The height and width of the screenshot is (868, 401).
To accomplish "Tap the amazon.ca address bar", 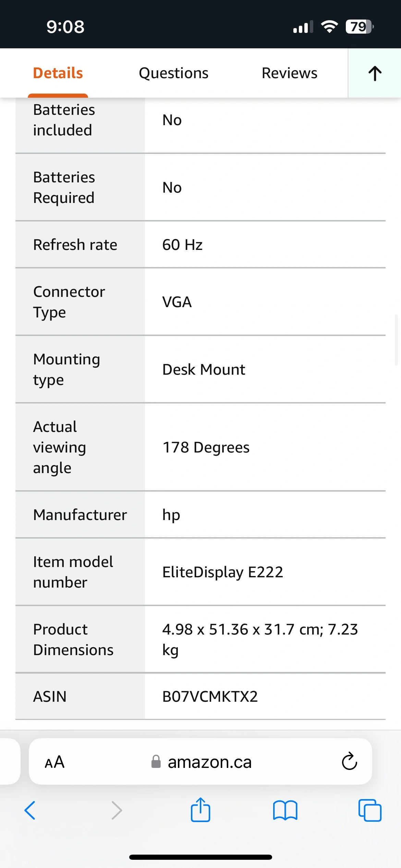I will [x=200, y=761].
